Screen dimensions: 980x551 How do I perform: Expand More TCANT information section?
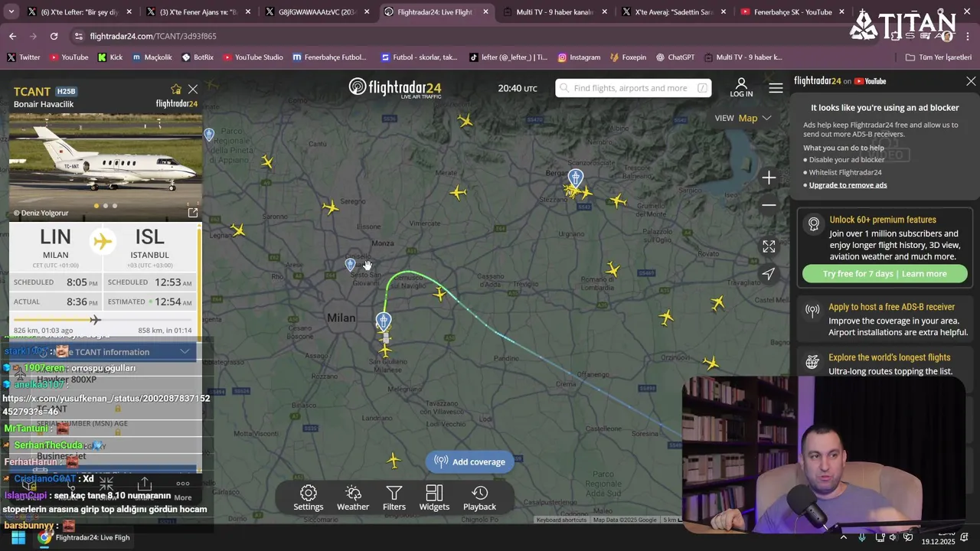click(106, 352)
